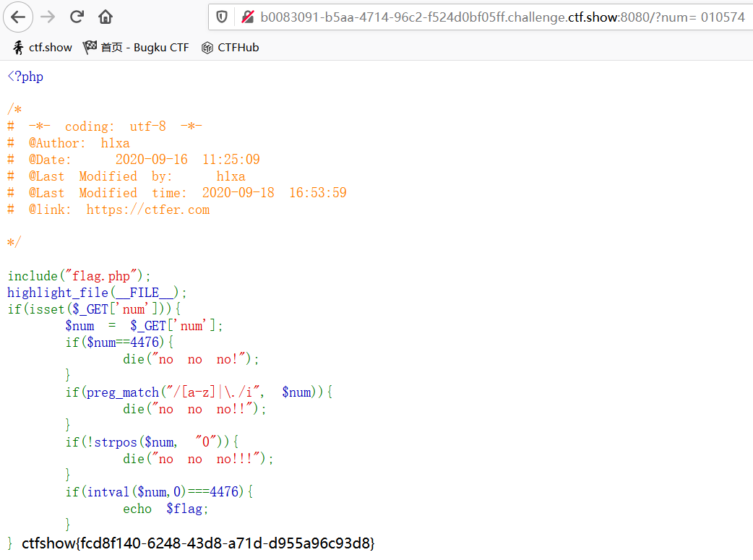Click the CTFHub bookmark favicon
753x560 pixels.
point(207,48)
